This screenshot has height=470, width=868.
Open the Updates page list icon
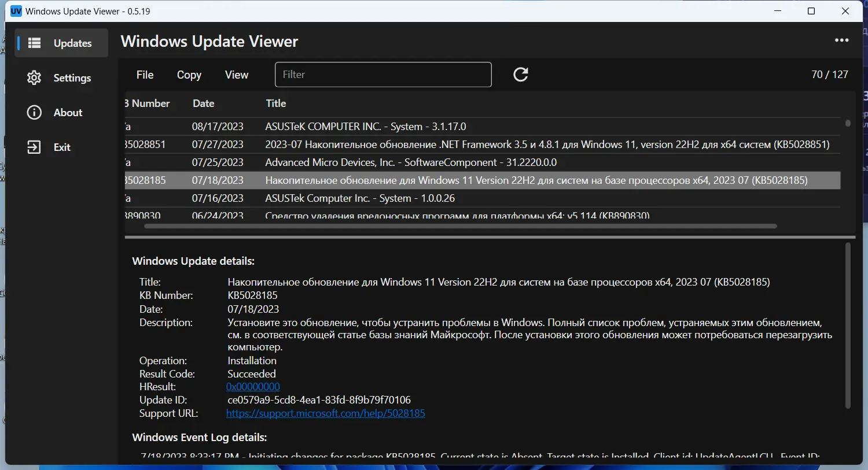[x=35, y=43]
